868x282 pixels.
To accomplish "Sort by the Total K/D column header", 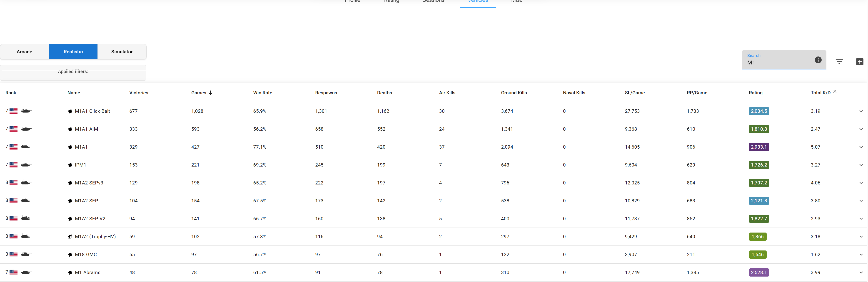I will [821, 93].
